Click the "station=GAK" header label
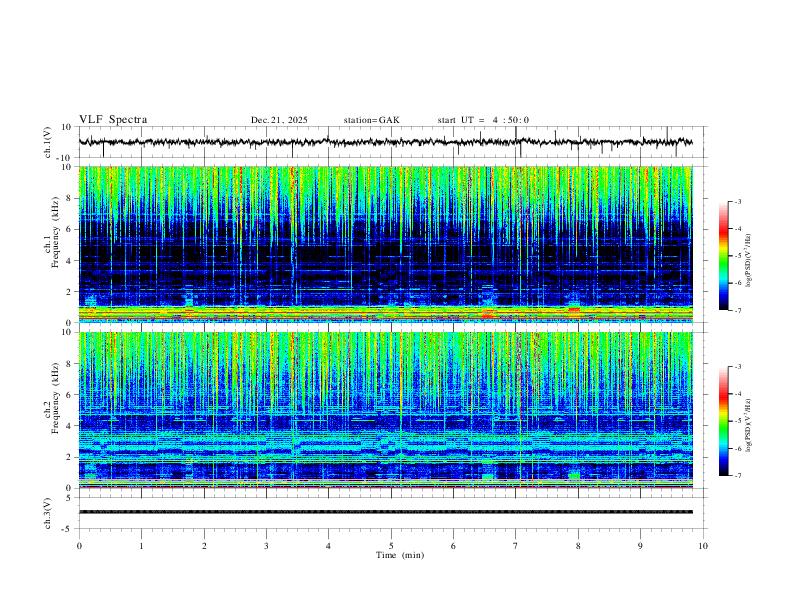 (x=371, y=120)
